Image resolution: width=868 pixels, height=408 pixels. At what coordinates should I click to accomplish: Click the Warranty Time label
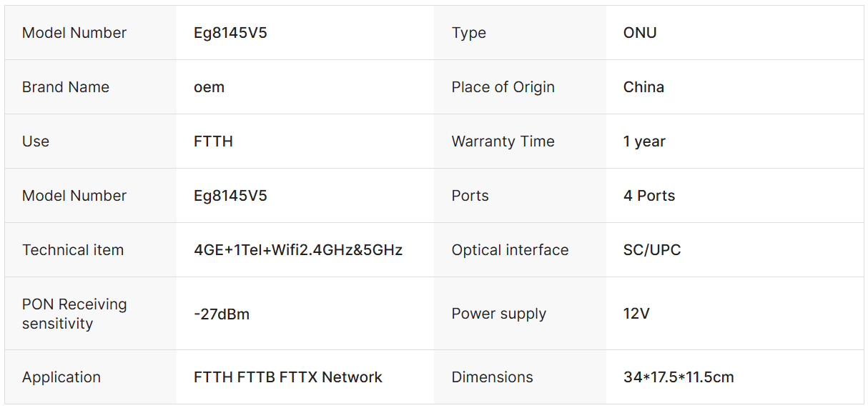click(503, 141)
